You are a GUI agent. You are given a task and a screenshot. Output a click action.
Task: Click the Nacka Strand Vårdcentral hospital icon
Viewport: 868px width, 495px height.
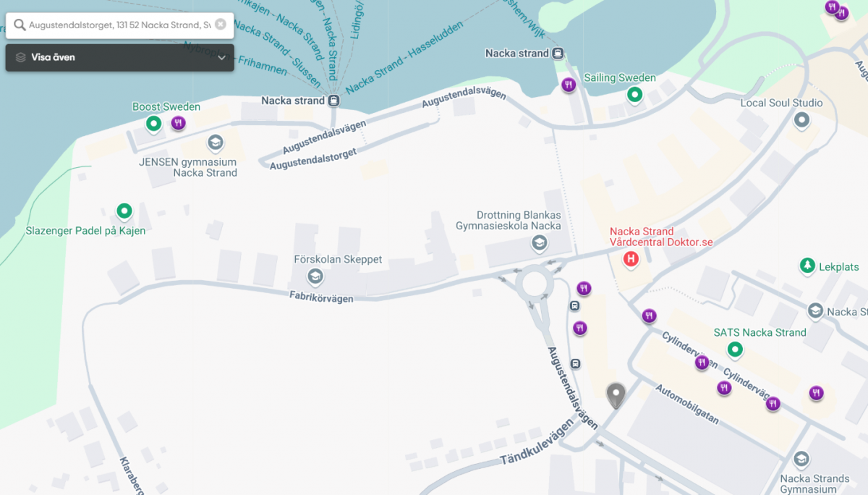click(x=631, y=259)
